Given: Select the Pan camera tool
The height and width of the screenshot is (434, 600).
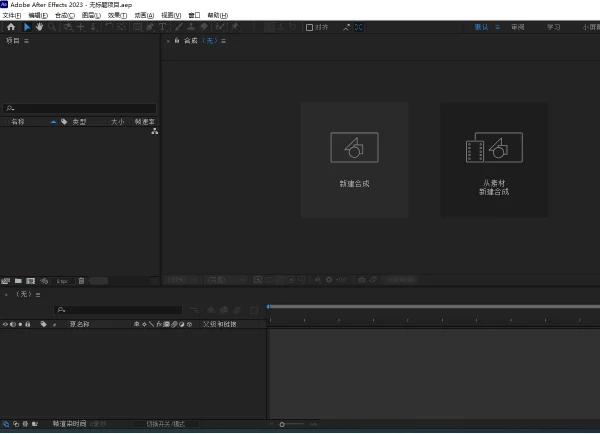Looking at the screenshot, I should [x=81, y=27].
